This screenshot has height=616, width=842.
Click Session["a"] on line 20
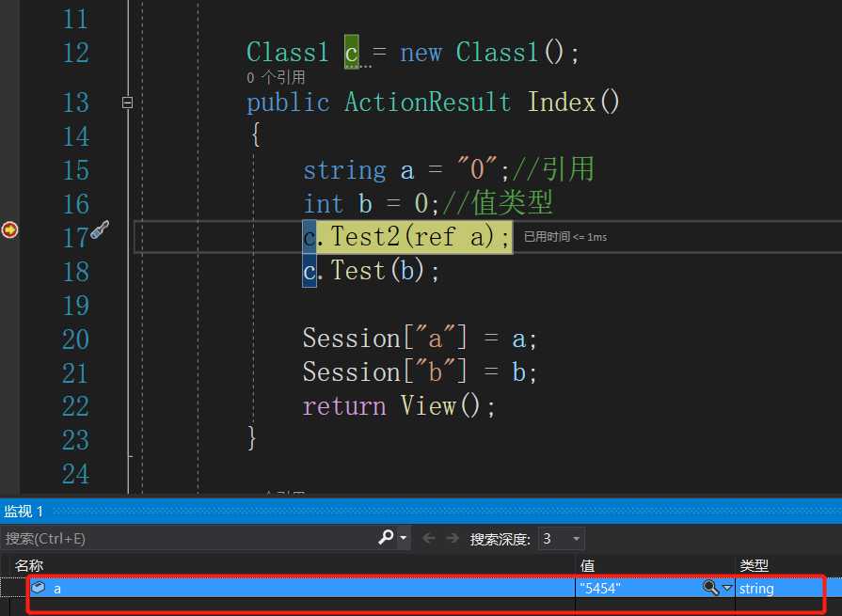coord(385,339)
